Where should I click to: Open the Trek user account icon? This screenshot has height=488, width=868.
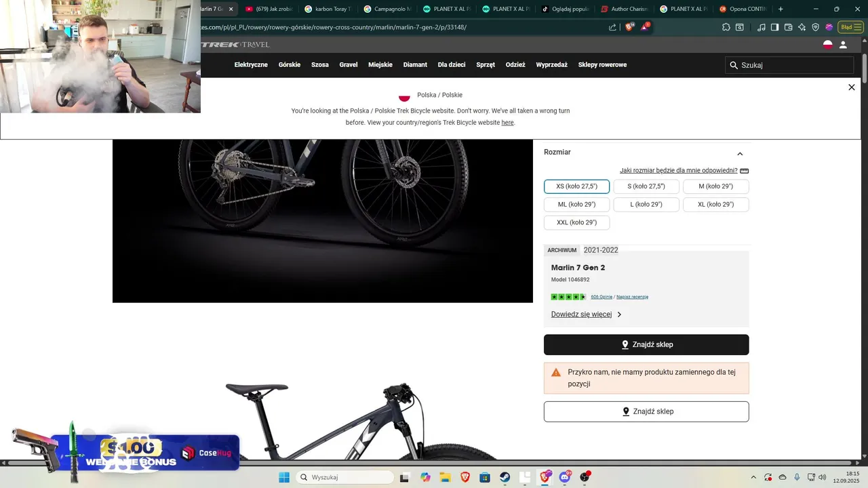tap(843, 45)
